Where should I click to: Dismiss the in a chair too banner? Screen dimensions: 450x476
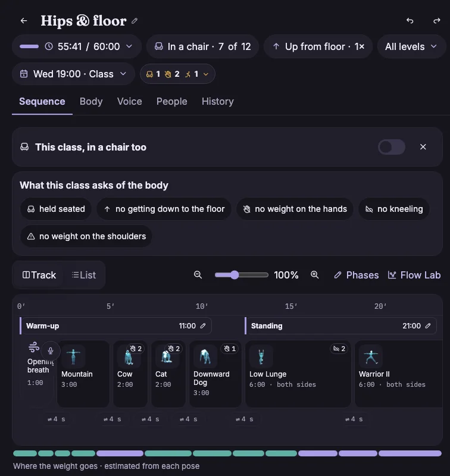tap(423, 147)
